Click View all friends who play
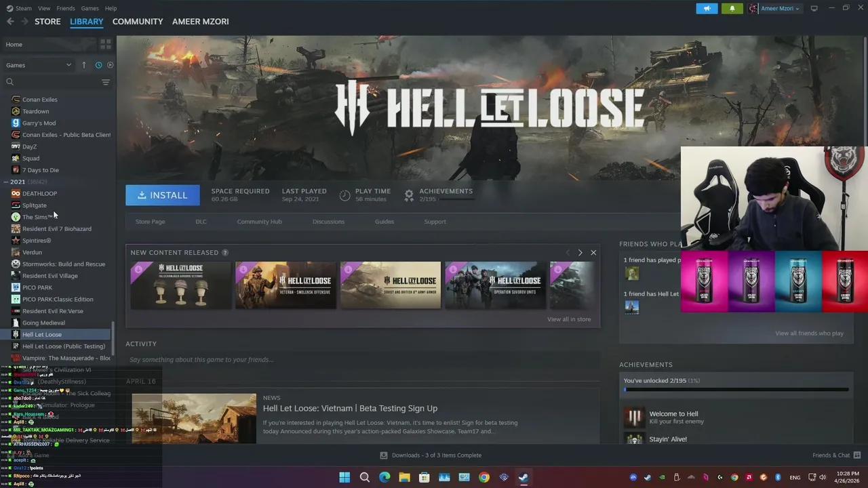The width and height of the screenshot is (868, 488). pyautogui.click(x=809, y=333)
